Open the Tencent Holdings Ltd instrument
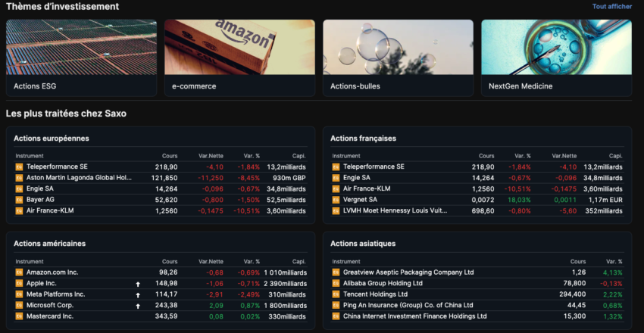This screenshot has height=333, width=644. tap(375, 294)
